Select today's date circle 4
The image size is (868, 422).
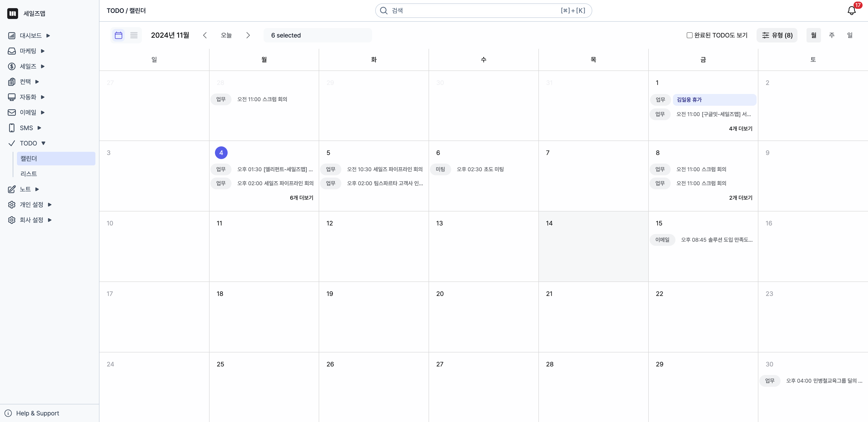[x=221, y=153]
